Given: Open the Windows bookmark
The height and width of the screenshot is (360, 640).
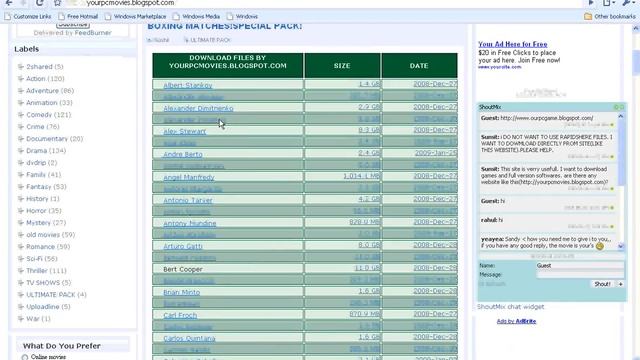Looking at the screenshot, I should (x=242, y=17).
